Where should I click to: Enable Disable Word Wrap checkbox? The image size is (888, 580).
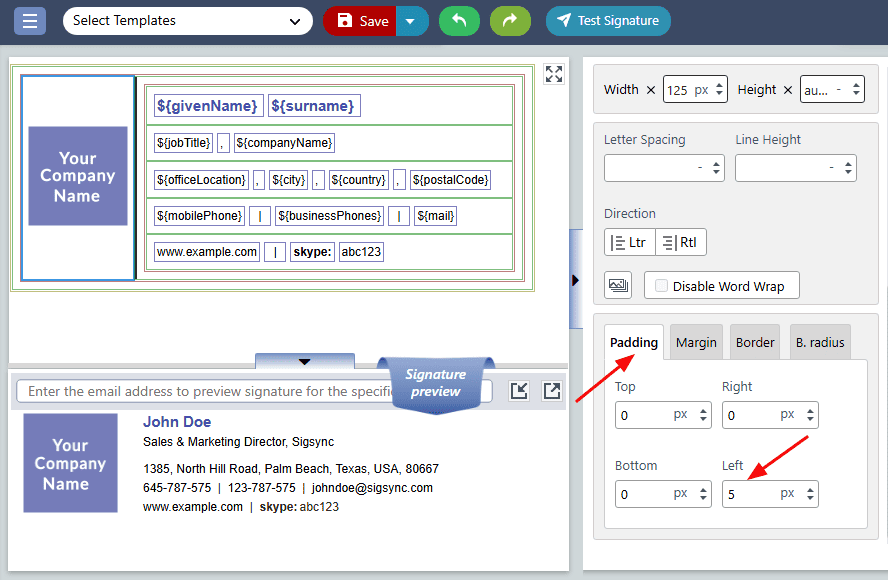pyautogui.click(x=661, y=286)
